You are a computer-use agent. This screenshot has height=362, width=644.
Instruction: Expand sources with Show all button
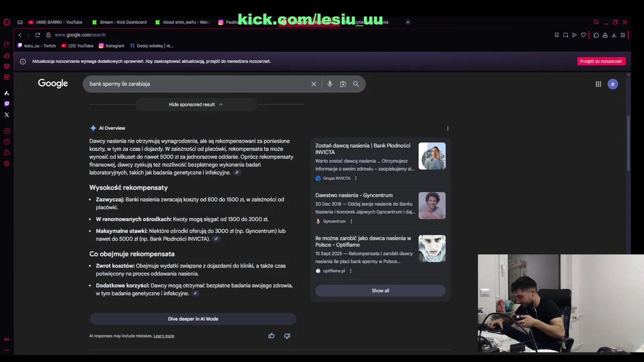point(380,291)
